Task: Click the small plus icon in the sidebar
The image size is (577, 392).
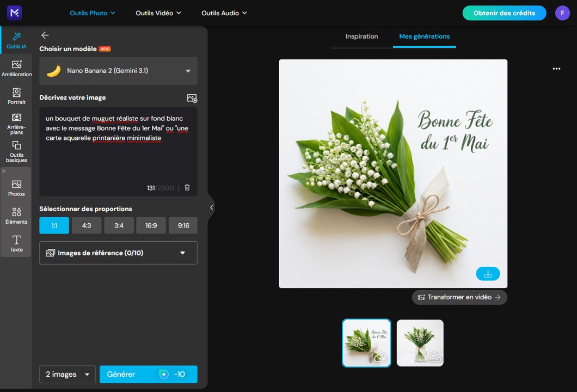Action: click(4, 171)
